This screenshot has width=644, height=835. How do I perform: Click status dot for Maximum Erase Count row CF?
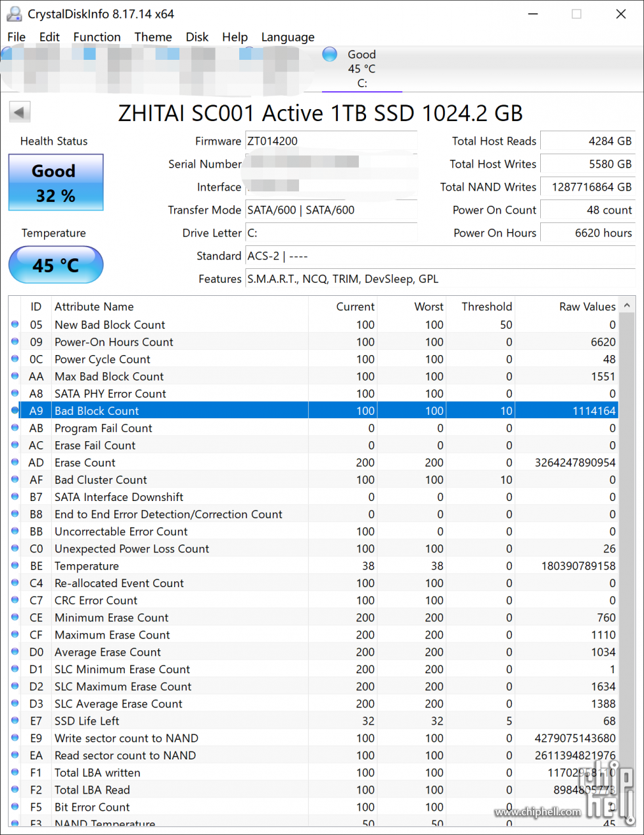pos(15,634)
